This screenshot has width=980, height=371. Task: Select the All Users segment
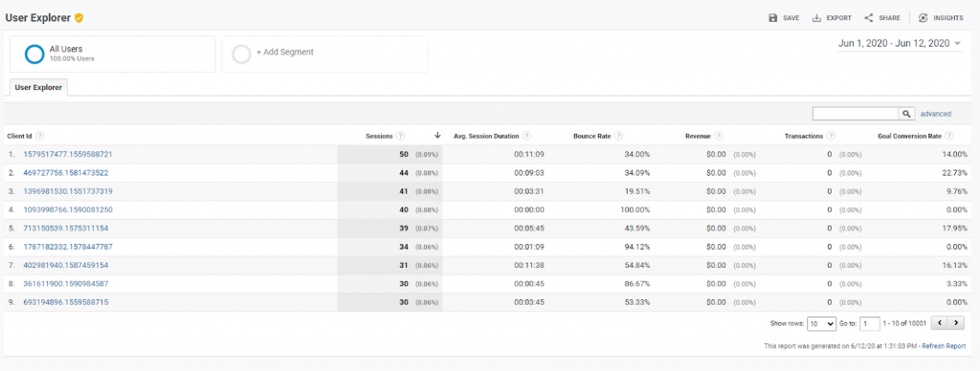pyautogui.click(x=113, y=55)
